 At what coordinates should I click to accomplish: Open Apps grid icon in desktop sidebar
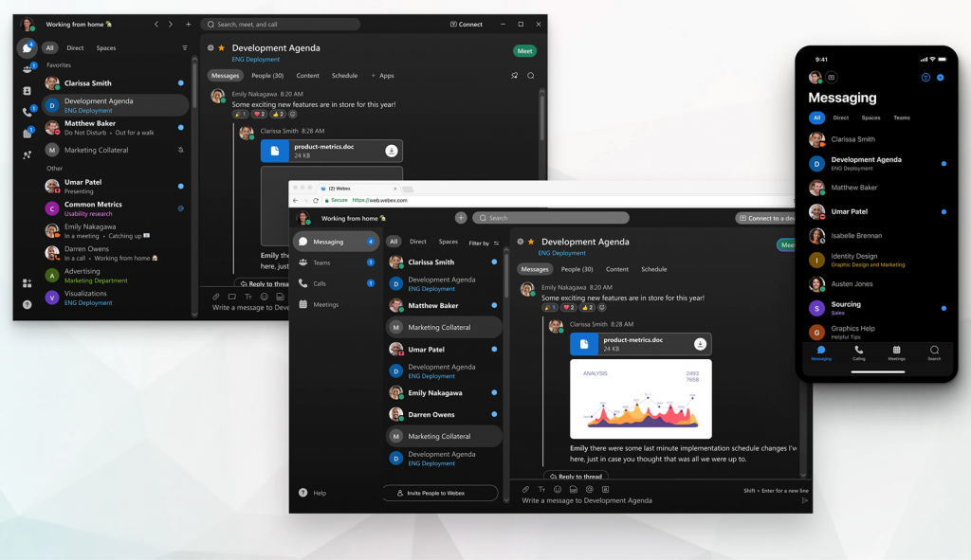[x=27, y=283]
